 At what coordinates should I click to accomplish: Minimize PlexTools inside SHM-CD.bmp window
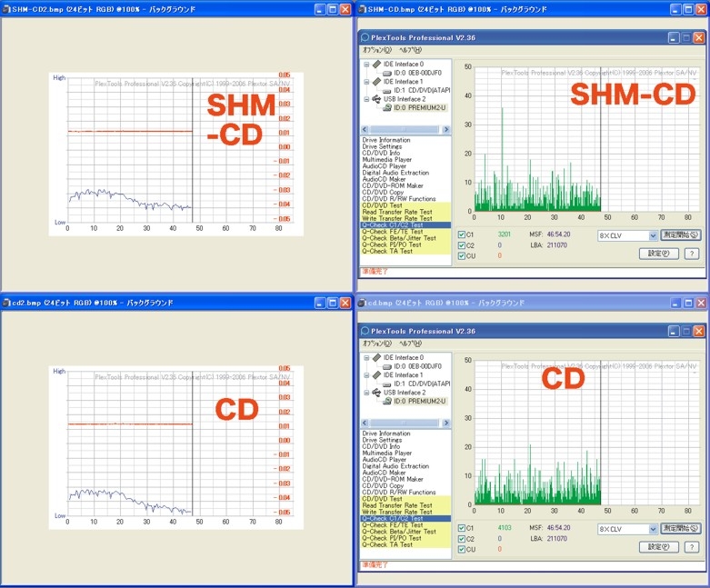pyautogui.click(x=674, y=38)
